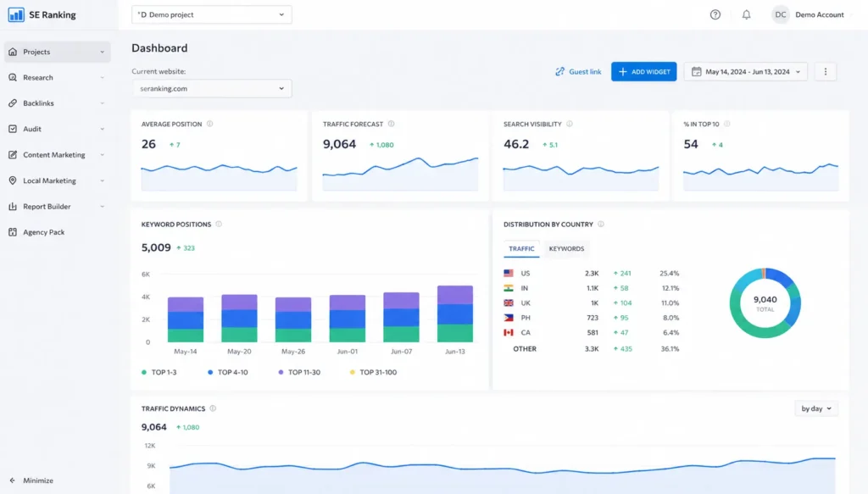The height and width of the screenshot is (494, 868).
Task: Click the 5,009 keyword positions value
Action: tap(156, 247)
